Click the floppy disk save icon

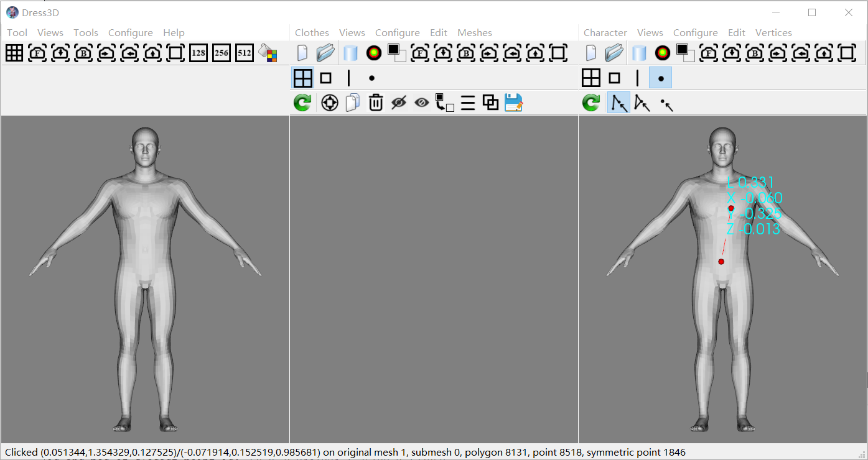[x=514, y=103]
